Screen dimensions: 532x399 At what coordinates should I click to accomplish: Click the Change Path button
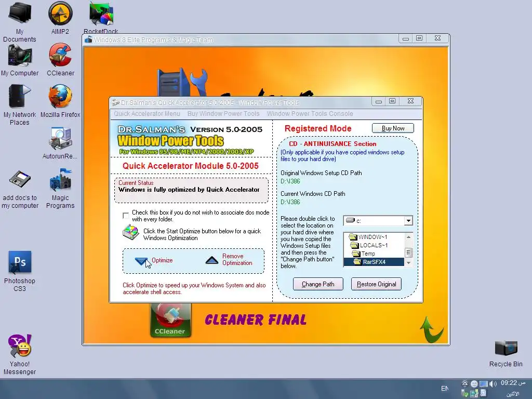318,284
